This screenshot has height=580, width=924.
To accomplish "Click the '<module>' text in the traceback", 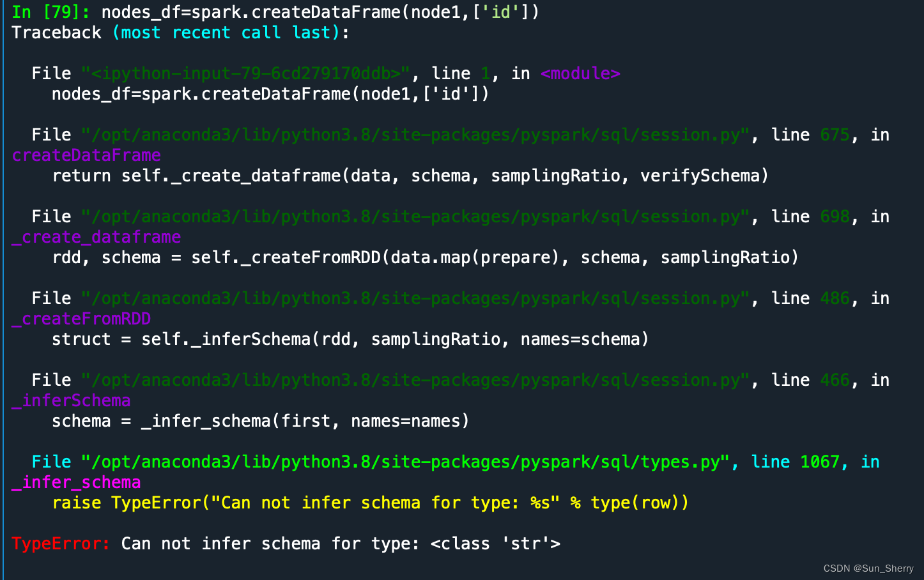I will coord(580,73).
